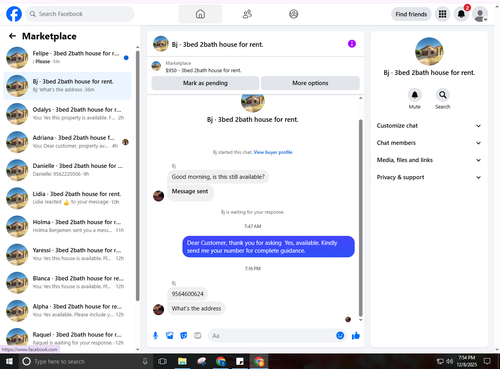The height and width of the screenshot is (369, 500).
Task: Open the emoji picker in the message box
Action: [340, 336]
